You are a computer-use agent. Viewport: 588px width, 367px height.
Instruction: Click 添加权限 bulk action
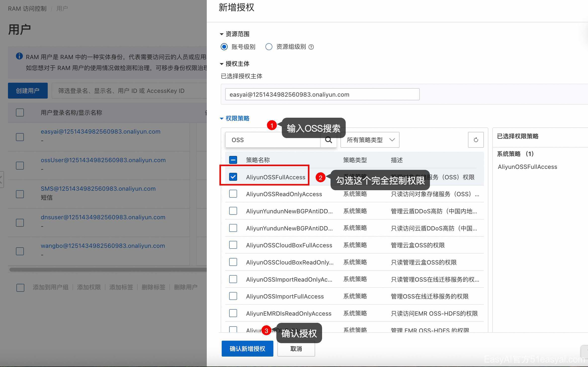click(x=89, y=287)
